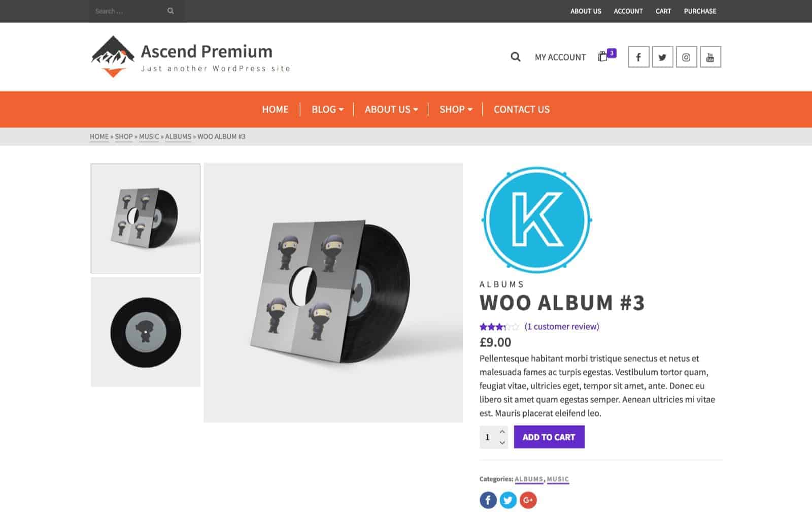Share product via blue Facebook circle icon
Screen dimensions: 812x517
click(x=488, y=500)
